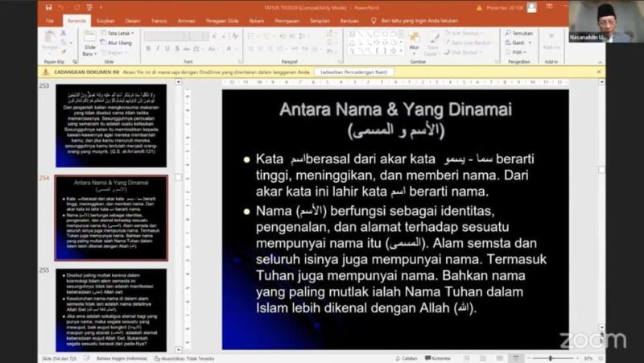Click the Beri tahu yang ingin Anda lakukan box
The width and height of the screenshot is (644, 363).
(x=415, y=20)
